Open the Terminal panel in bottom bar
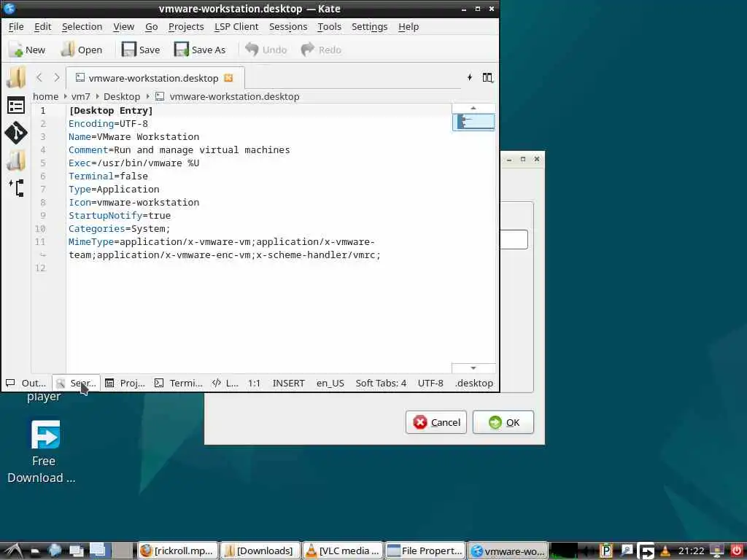Screen dimensions: 747x560 179,383
